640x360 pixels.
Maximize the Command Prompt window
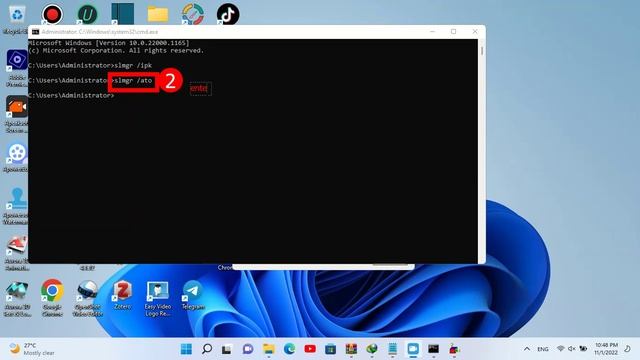453,32
